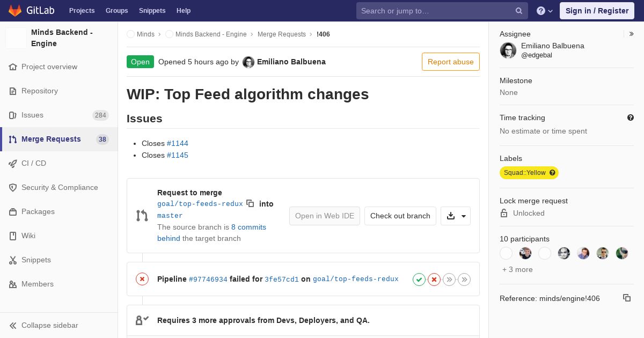Click the GitLab fox logo
Screen dimensions: 644x338
click(x=15, y=11)
